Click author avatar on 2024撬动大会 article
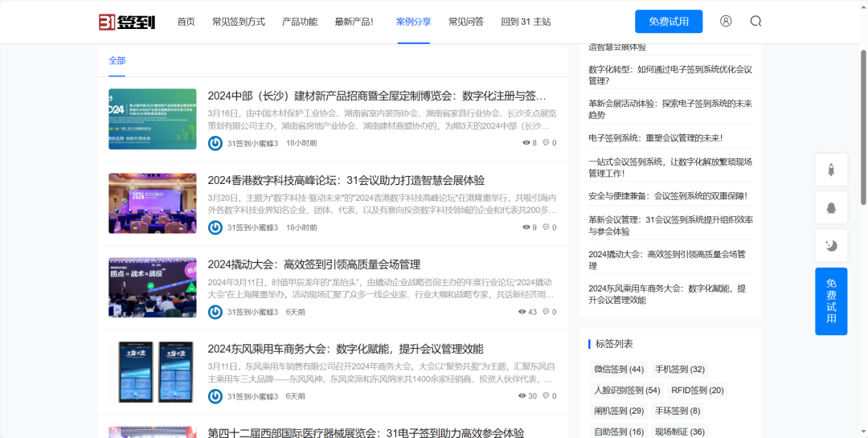 pos(215,312)
